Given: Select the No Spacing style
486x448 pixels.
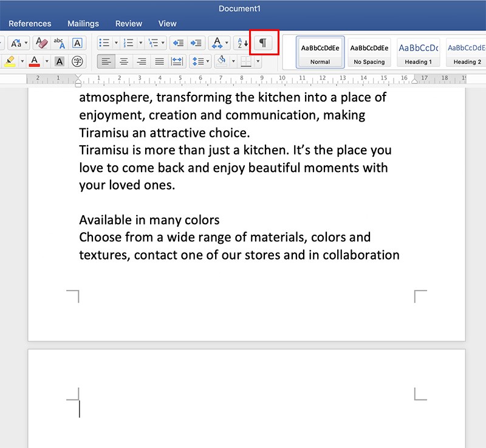Looking at the screenshot, I should pyautogui.click(x=369, y=52).
